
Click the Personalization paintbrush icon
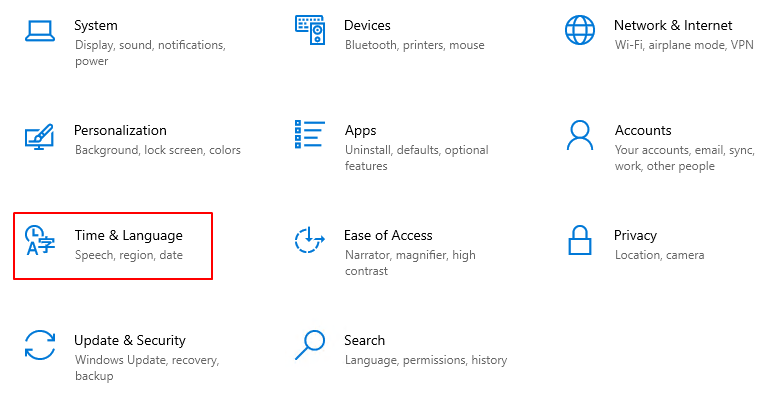point(40,135)
